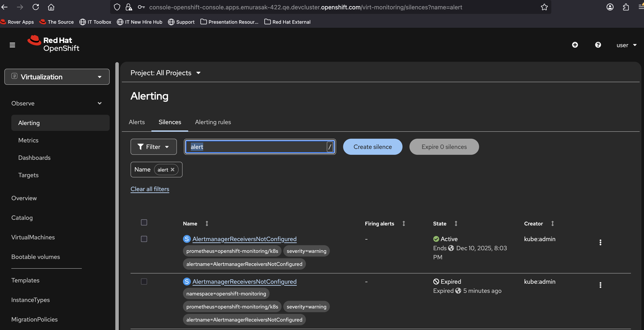Image resolution: width=644 pixels, height=330 pixels.
Task: Open the Filter dropdown
Action: (x=154, y=147)
